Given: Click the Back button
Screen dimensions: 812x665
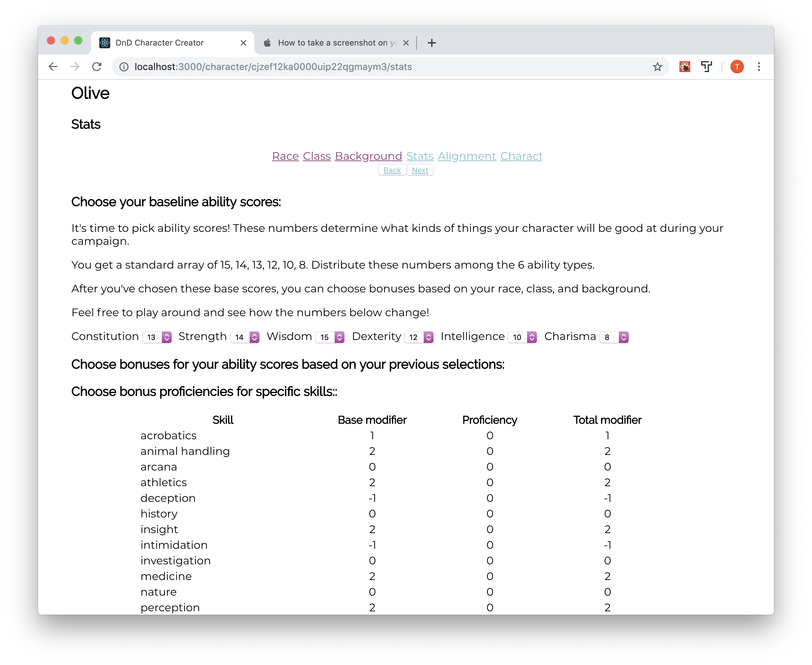Looking at the screenshot, I should 392,170.
